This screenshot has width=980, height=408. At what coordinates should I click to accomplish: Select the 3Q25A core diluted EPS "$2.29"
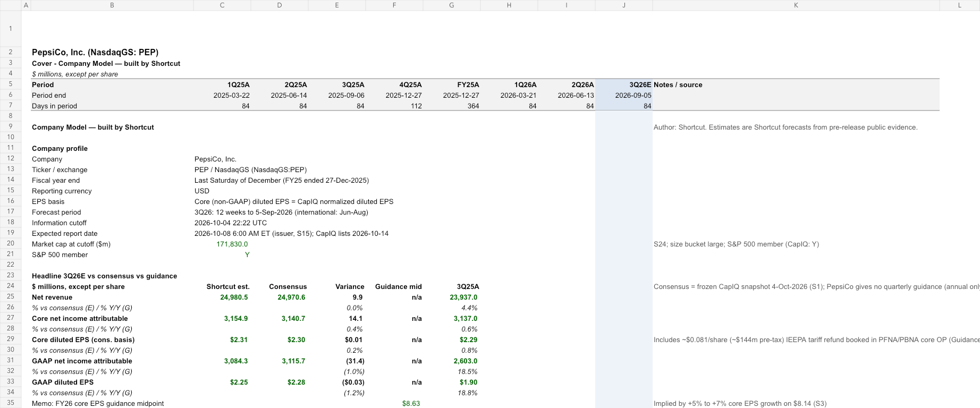(468, 339)
